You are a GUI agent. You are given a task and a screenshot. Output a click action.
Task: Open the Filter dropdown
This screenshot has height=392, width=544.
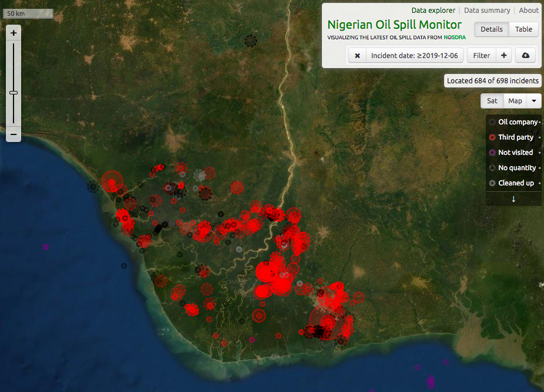coord(481,56)
